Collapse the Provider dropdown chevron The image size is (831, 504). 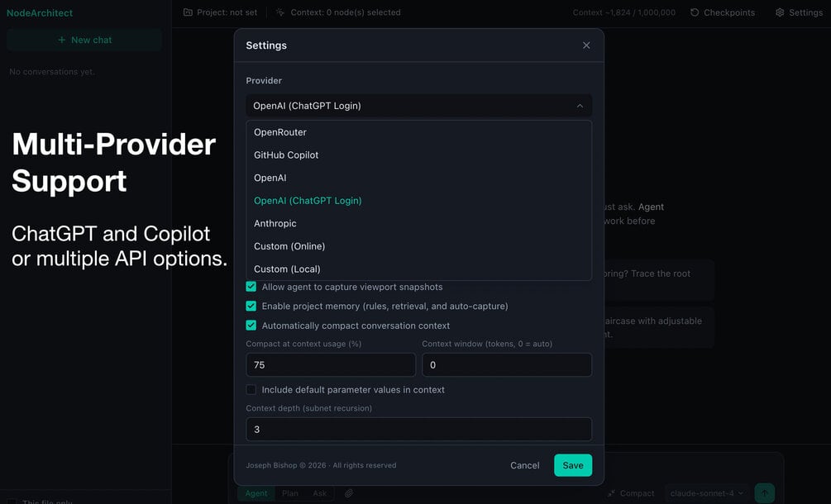point(580,106)
